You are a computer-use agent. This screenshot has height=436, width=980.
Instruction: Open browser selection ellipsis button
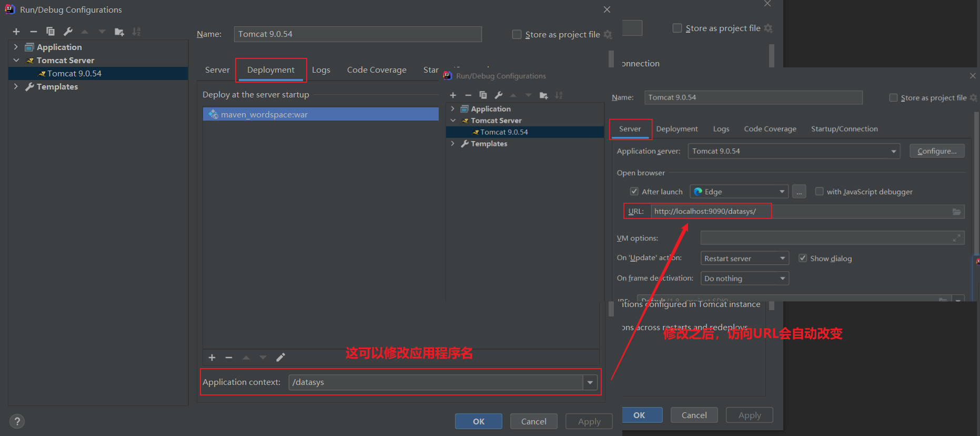coord(799,192)
